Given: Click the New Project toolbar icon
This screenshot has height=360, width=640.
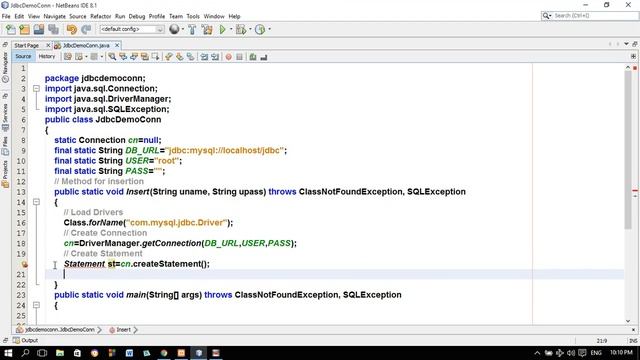Looking at the screenshot, I should pos(24,29).
